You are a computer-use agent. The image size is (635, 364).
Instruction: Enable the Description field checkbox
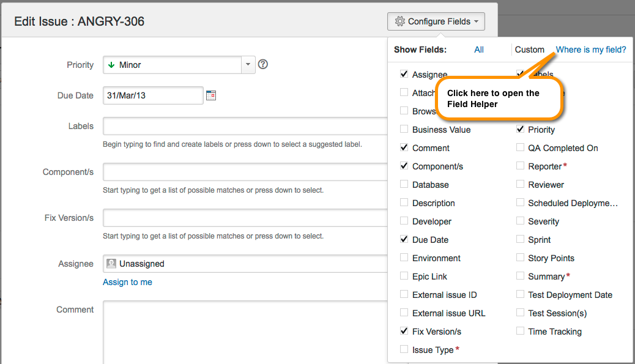404,202
